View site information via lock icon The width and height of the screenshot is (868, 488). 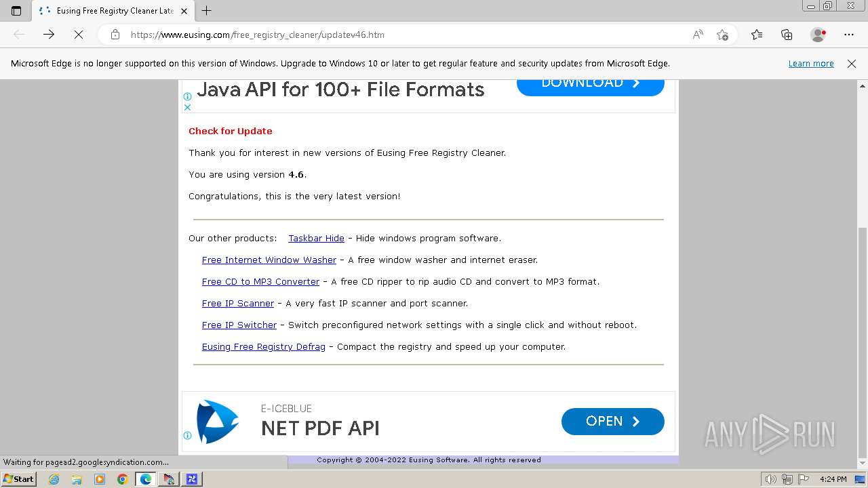point(115,35)
